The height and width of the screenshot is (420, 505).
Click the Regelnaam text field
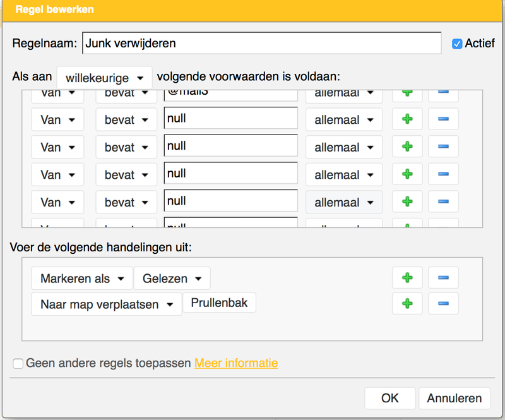point(261,44)
